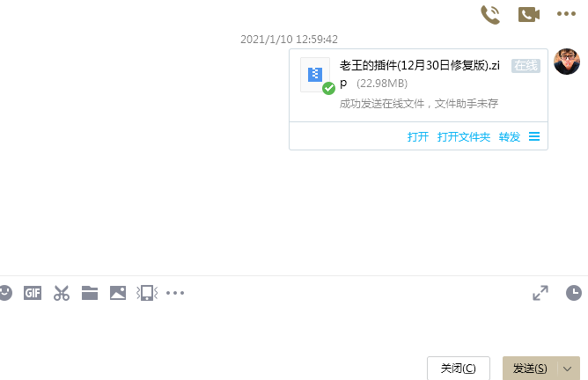Open the GIF sticker panel

[33, 293]
